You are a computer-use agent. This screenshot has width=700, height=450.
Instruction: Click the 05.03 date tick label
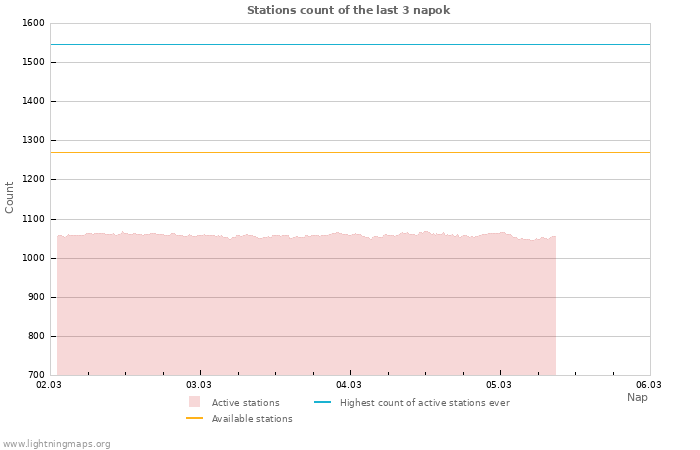coord(499,385)
